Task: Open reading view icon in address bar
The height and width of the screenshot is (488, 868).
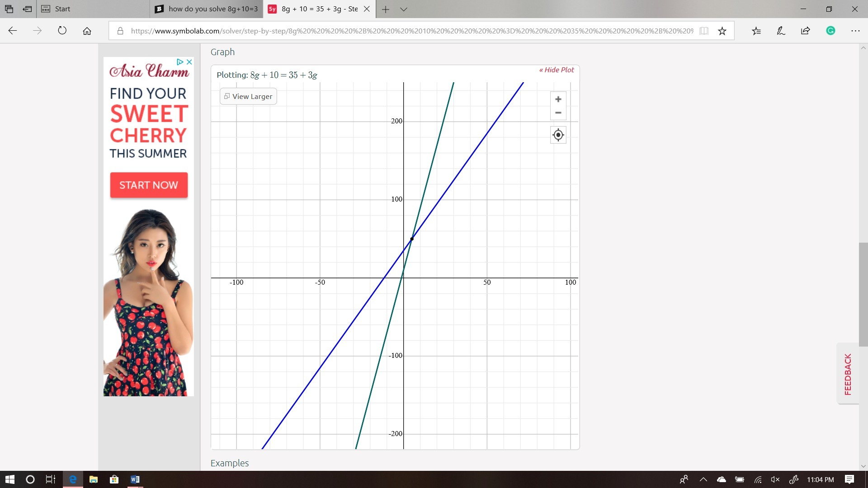Action: (703, 31)
